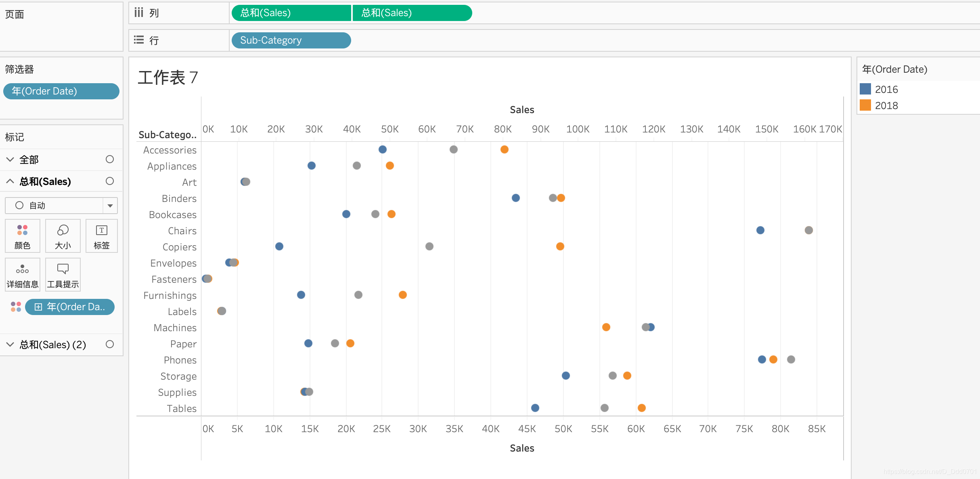
Task: Collapse the 总和(Sales) marks section
Action: 10,181
